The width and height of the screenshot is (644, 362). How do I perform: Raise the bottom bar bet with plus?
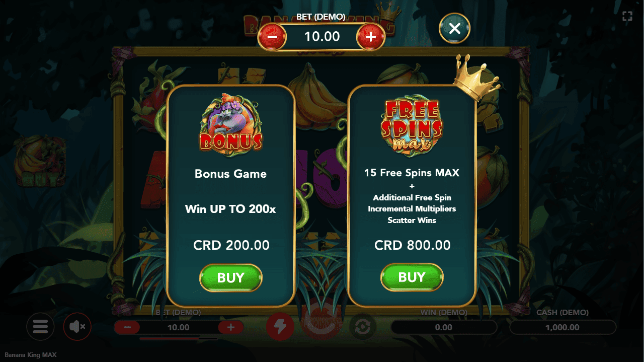click(231, 327)
